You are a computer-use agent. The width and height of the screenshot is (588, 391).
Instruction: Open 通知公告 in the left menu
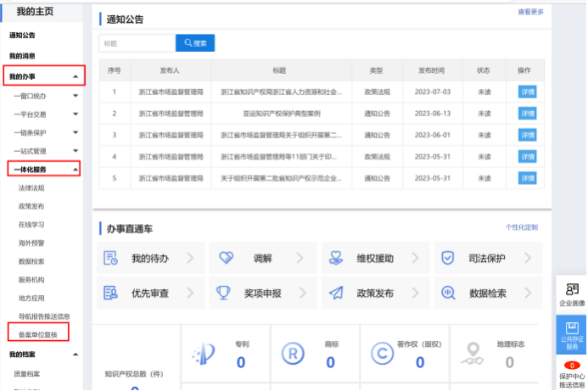[22, 36]
